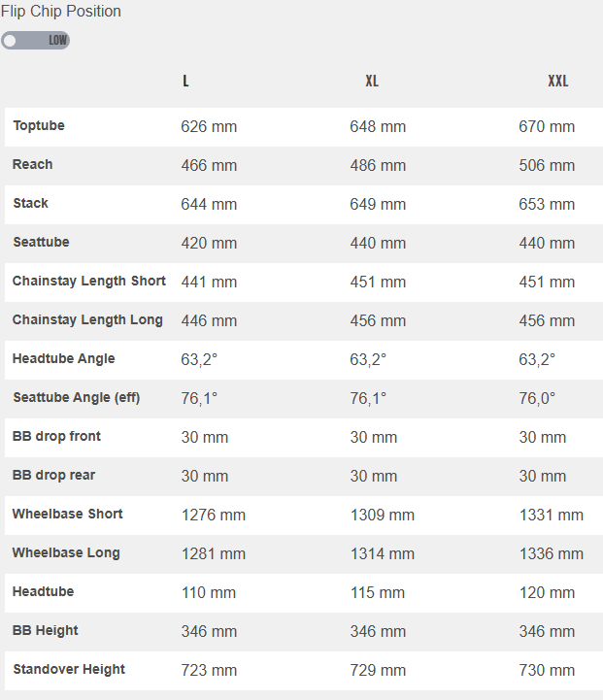Select the Wheelbase Long row label

66,552
